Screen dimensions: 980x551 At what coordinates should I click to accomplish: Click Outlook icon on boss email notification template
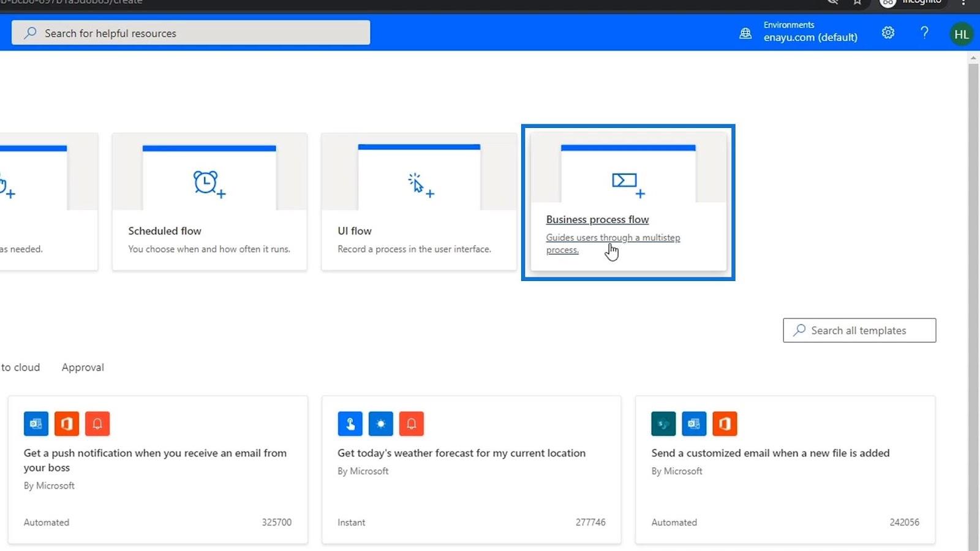point(36,424)
